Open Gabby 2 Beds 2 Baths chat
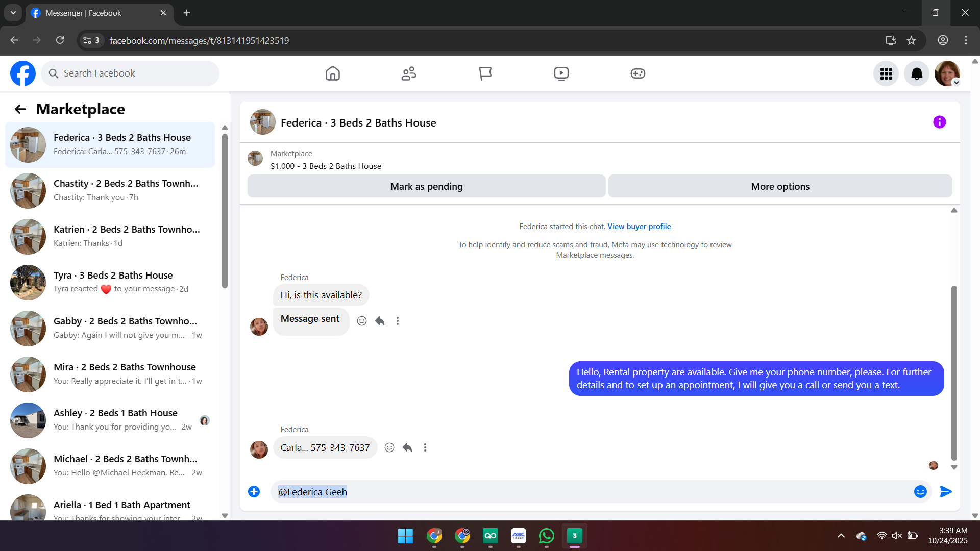The image size is (980, 551). click(110, 329)
